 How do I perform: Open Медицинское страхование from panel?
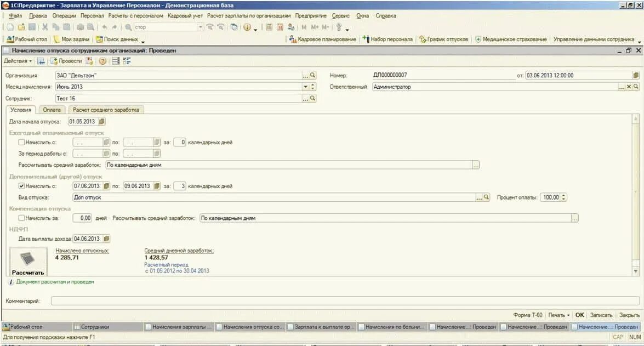[511, 39]
